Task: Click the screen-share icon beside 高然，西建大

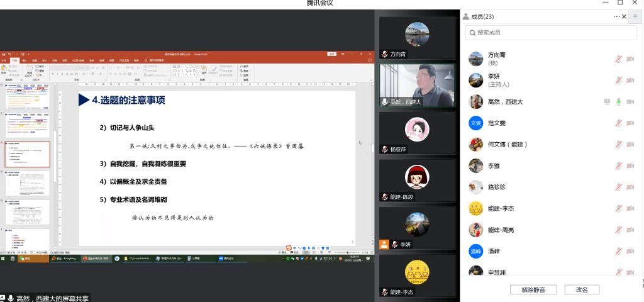Action: pos(607,102)
